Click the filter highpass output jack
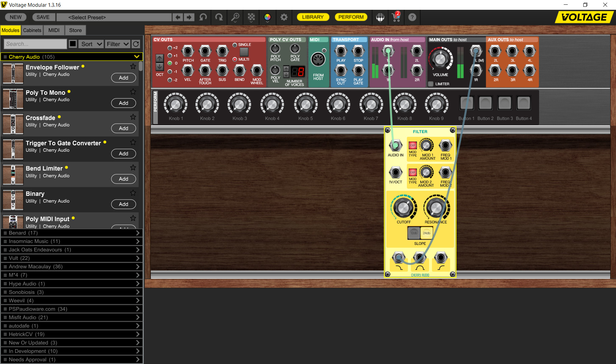The image size is (616, 364). pyautogui.click(x=441, y=258)
